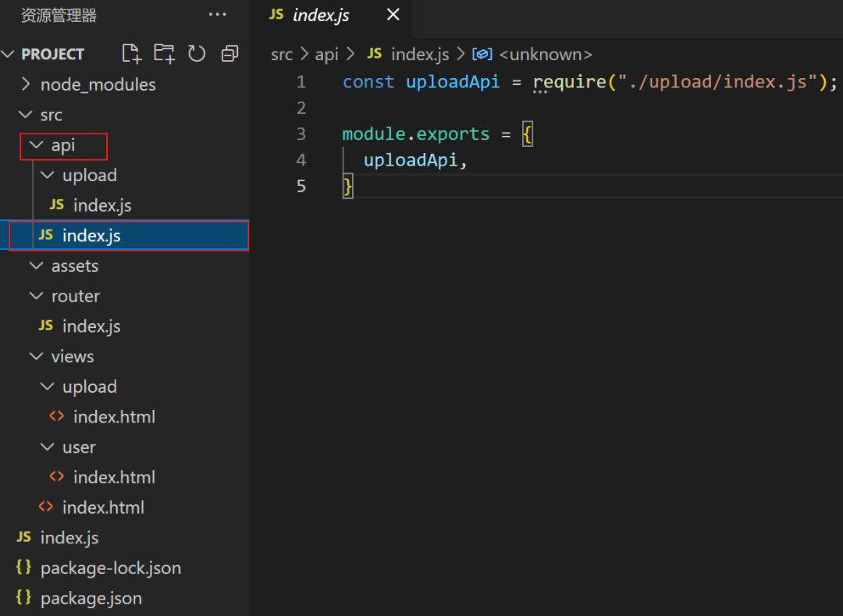Click the const keyword on line 1
This screenshot has height=616, width=843.
coord(368,82)
